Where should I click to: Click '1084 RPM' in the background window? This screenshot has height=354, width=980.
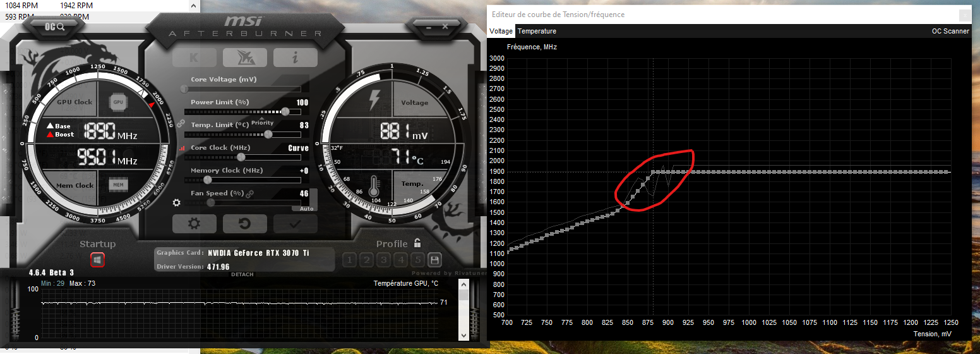pos(21,5)
